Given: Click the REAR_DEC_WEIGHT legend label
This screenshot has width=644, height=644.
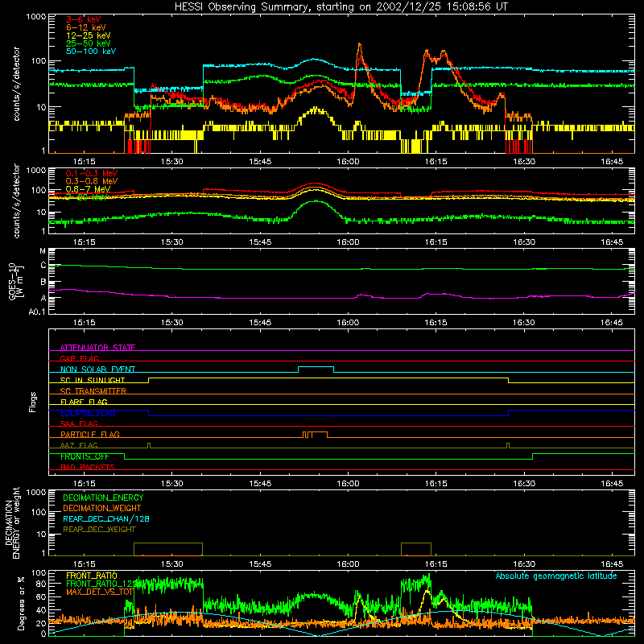Looking at the screenshot, I should point(99,530).
